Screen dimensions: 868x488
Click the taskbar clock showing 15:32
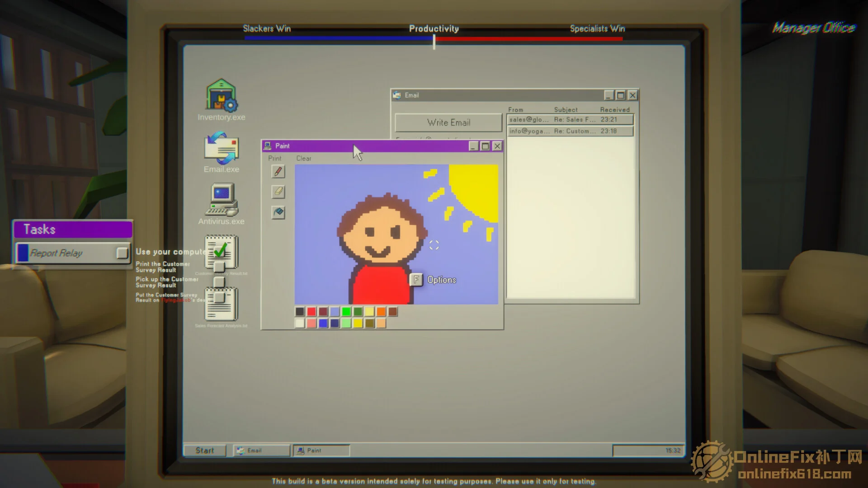[648, 450]
